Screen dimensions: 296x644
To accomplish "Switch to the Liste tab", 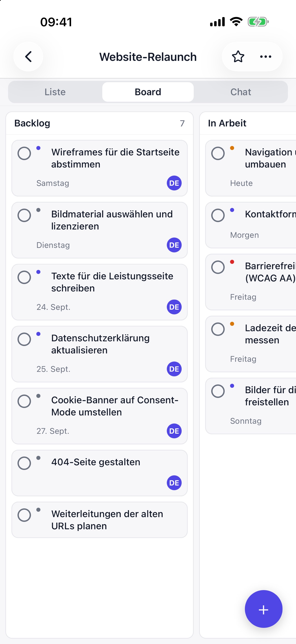I will [x=55, y=92].
